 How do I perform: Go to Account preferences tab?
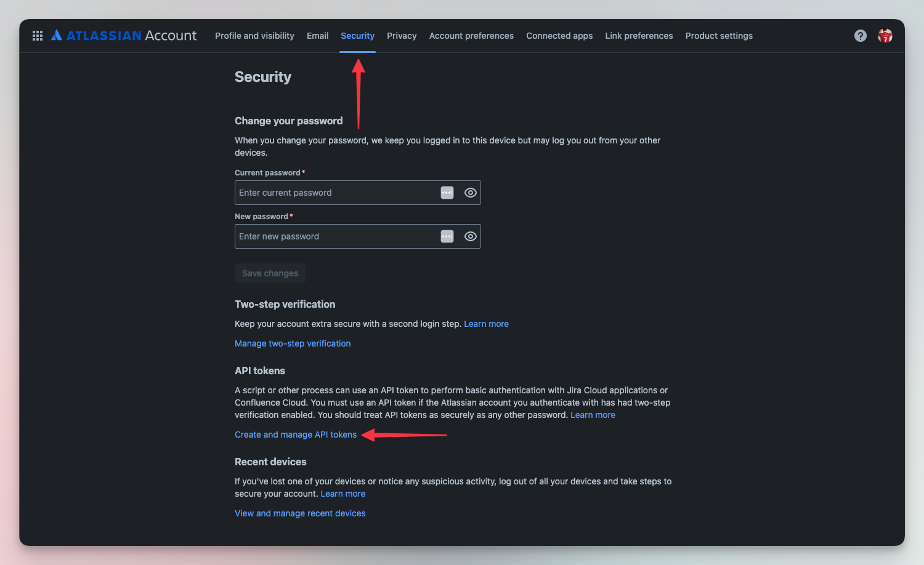471,36
